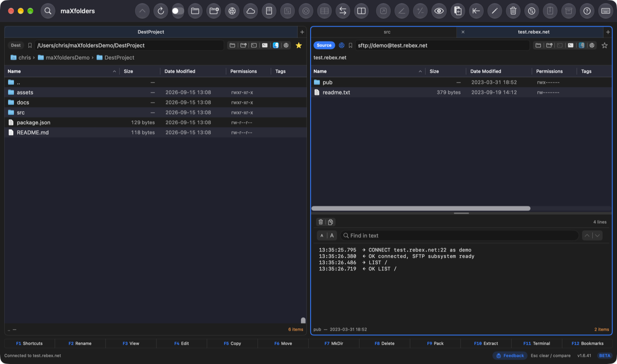Image resolution: width=617 pixels, height=364 pixels.
Task: Jump to next match with down chevron
Action: coord(598,235)
